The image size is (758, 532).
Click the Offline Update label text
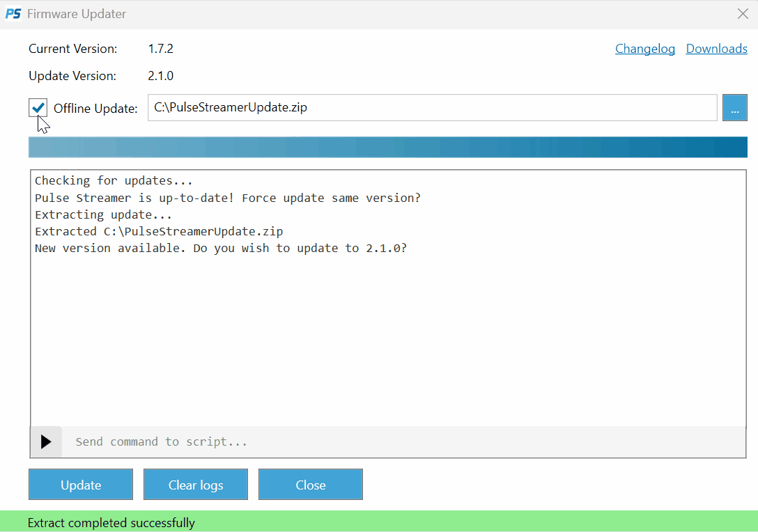point(95,109)
